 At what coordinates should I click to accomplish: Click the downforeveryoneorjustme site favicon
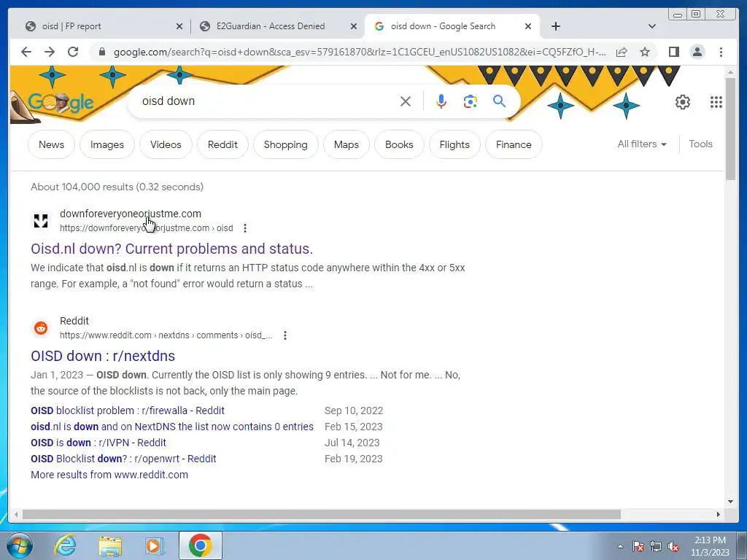tap(41, 220)
